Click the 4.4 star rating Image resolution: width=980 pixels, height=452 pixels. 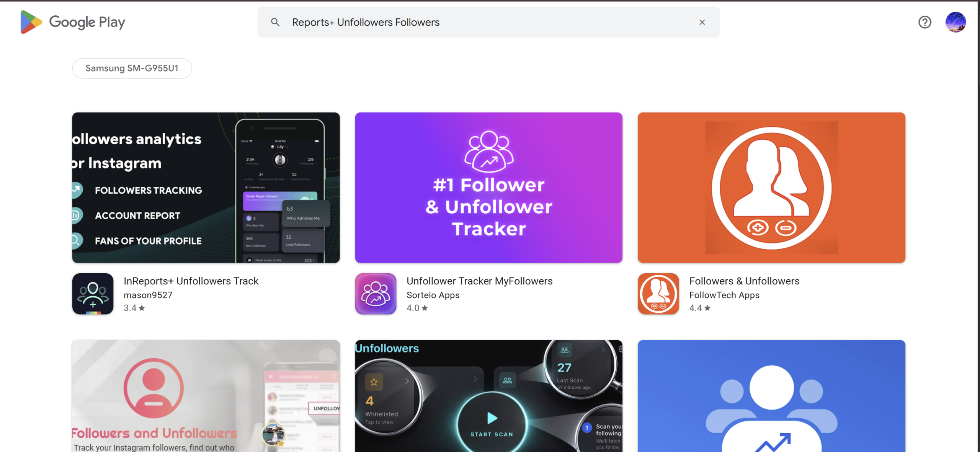699,308
